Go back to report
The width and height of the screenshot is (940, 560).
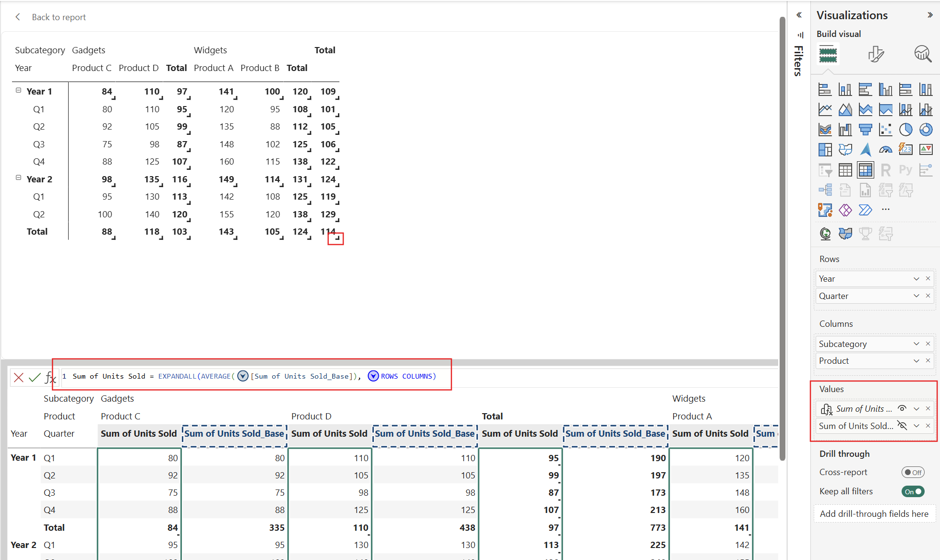pos(50,17)
